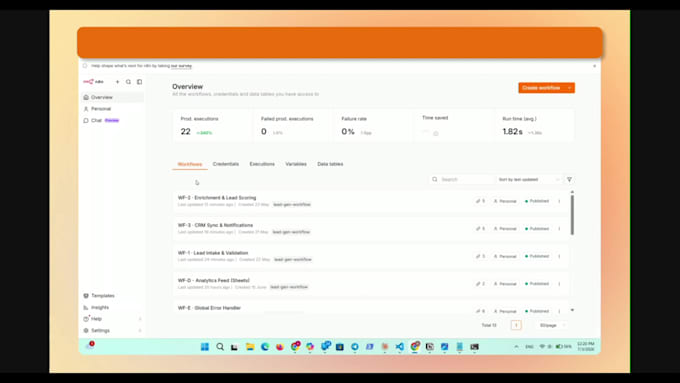Launch Microsoft Edge from the taskbar
The height and width of the screenshot is (383, 680).
tap(265, 347)
